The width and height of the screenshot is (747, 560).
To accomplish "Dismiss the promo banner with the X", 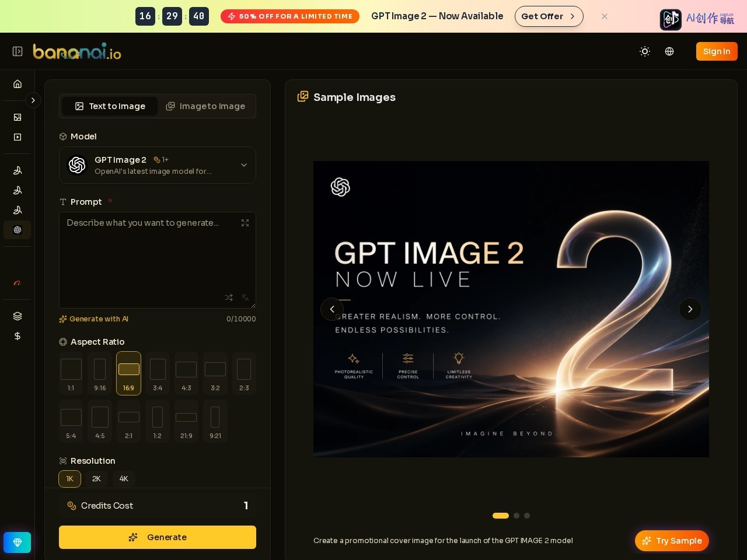I will [605, 16].
